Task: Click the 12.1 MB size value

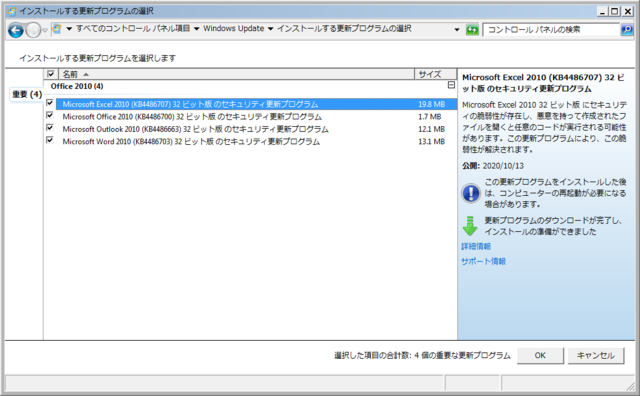Action: pyautogui.click(x=431, y=129)
